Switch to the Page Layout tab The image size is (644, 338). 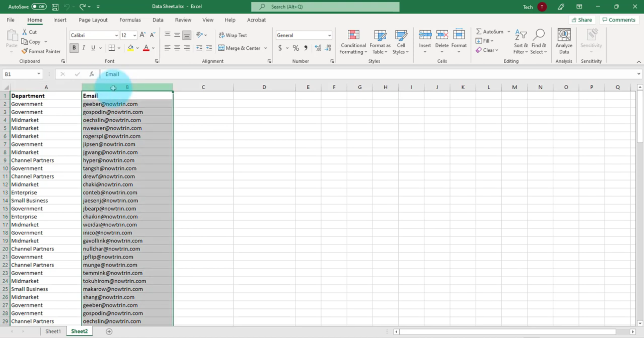coord(93,20)
